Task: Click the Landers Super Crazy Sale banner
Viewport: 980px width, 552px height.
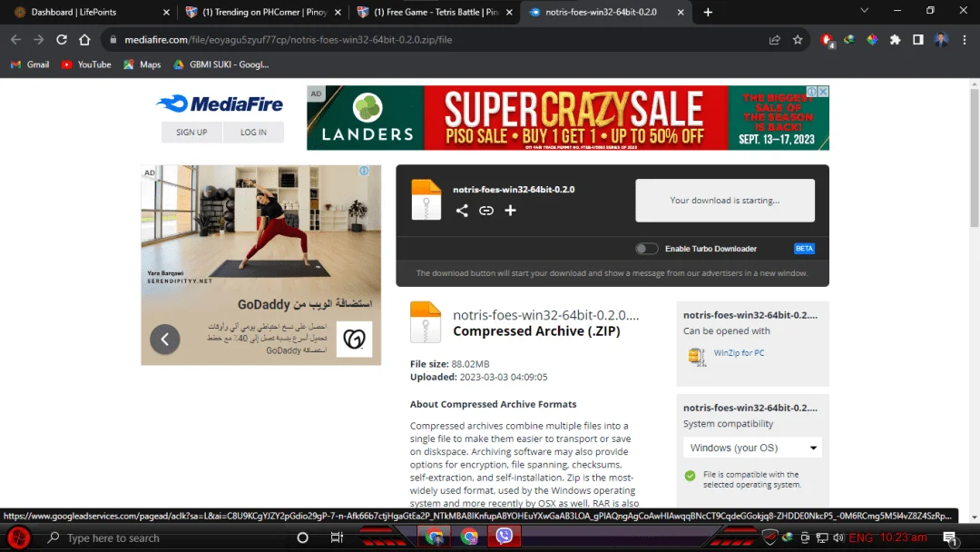Action: (567, 117)
